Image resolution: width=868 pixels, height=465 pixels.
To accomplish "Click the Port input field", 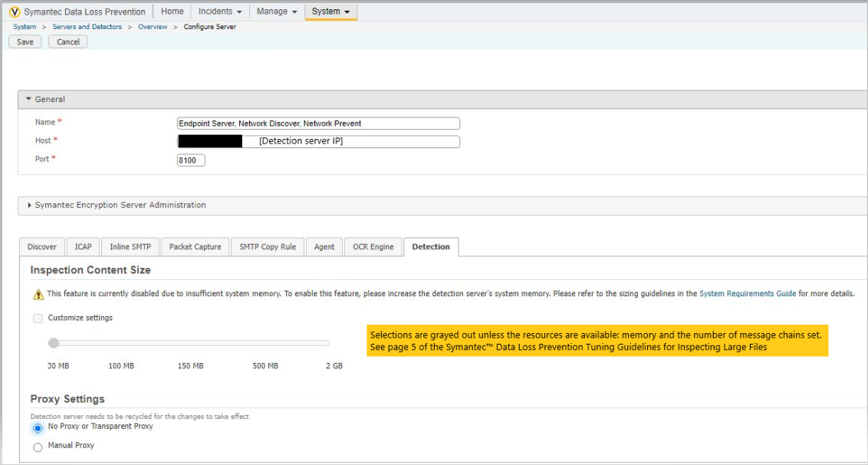I will 191,160.
